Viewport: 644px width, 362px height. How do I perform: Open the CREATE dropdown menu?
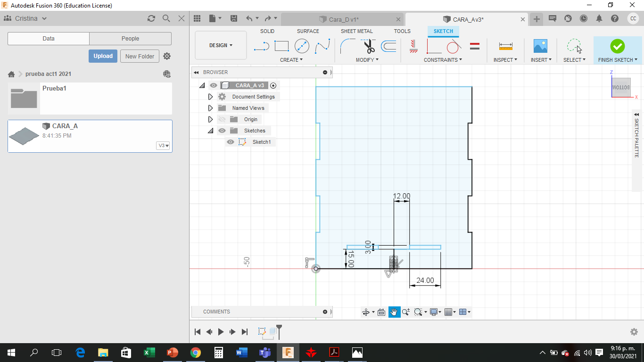tap(291, 60)
